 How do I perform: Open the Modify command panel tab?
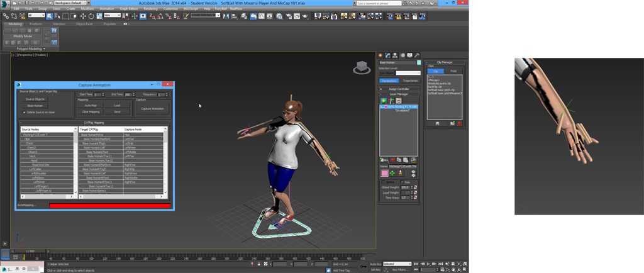coord(387,55)
